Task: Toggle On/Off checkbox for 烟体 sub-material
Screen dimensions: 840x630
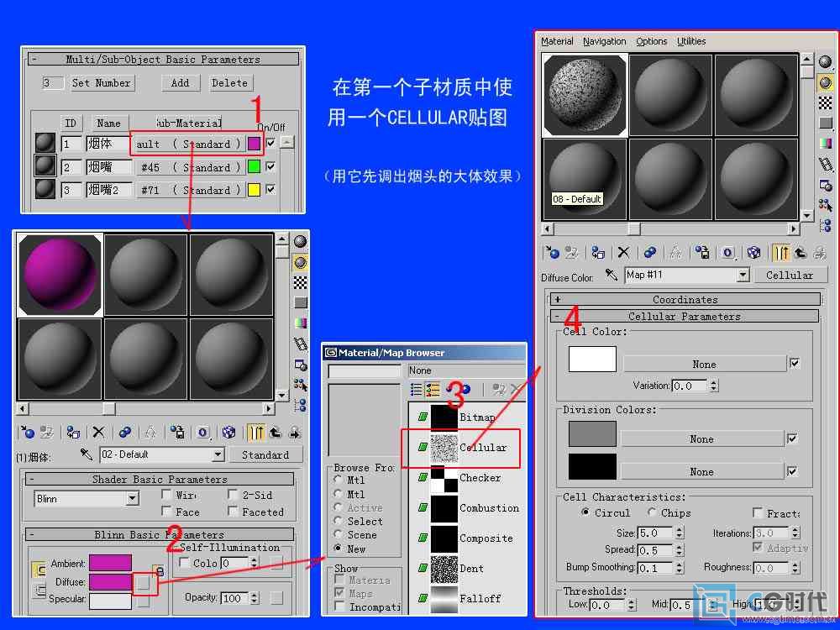Action: point(270,143)
